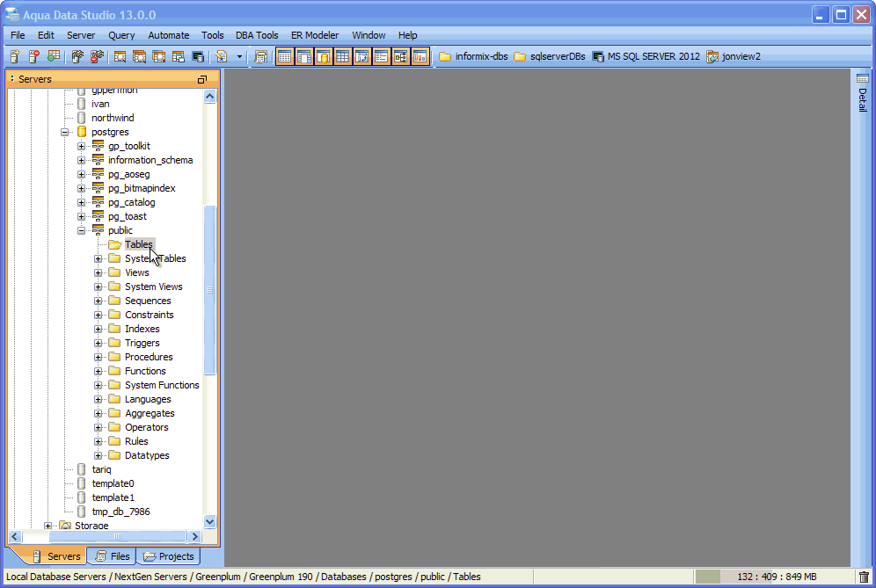Select the tariq database
The width and height of the screenshot is (876, 588).
(x=102, y=469)
